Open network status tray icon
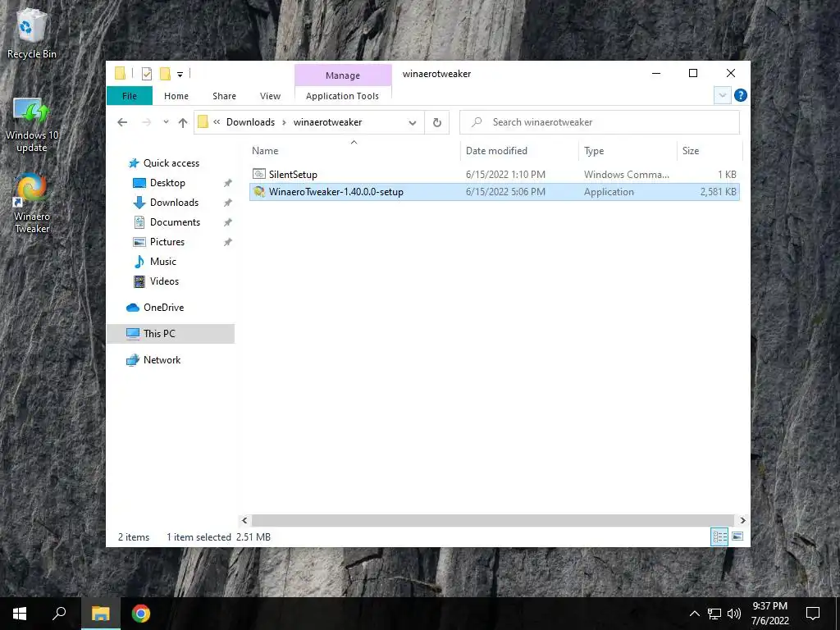The width and height of the screenshot is (840, 630). pos(714,614)
